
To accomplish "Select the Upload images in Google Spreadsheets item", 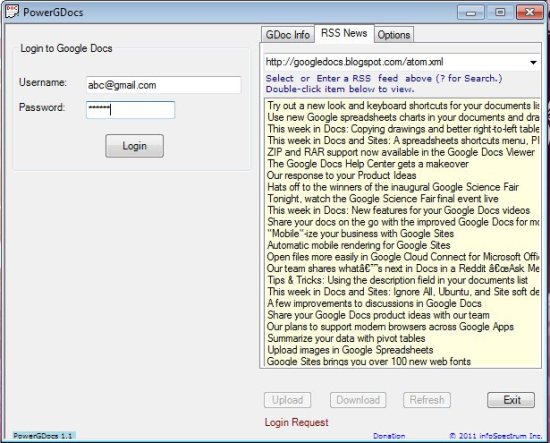I will click(350, 350).
